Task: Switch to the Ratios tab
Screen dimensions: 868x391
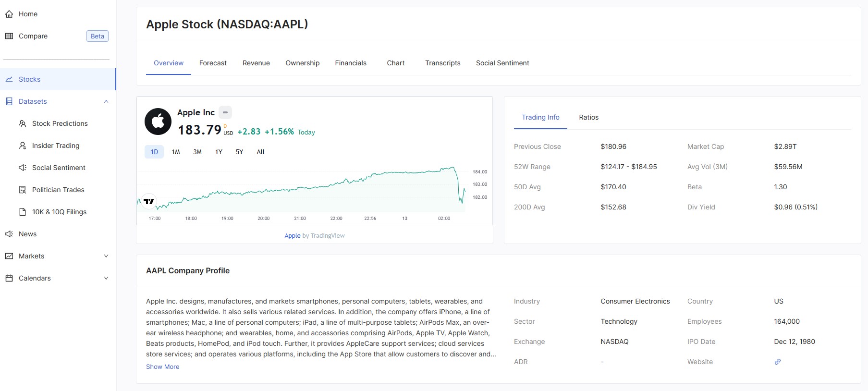Action: pos(589,117)
